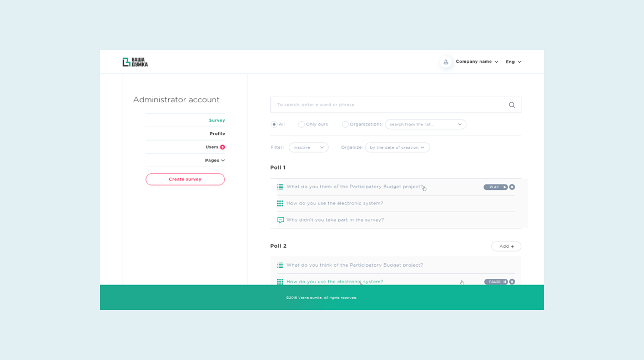The image size is (644, 360).
Task: Click the comment bubble icon beside survey question
Action: coord(280,220)
